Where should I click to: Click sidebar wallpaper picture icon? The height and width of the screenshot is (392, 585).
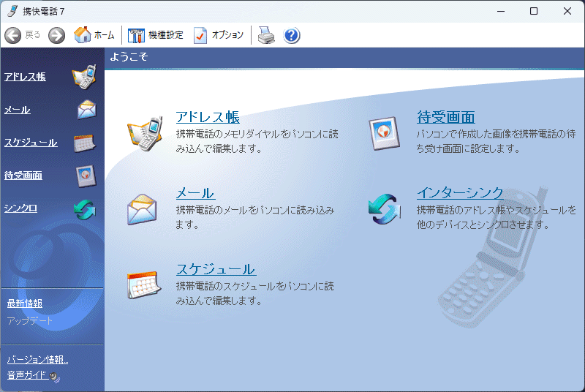86,176
